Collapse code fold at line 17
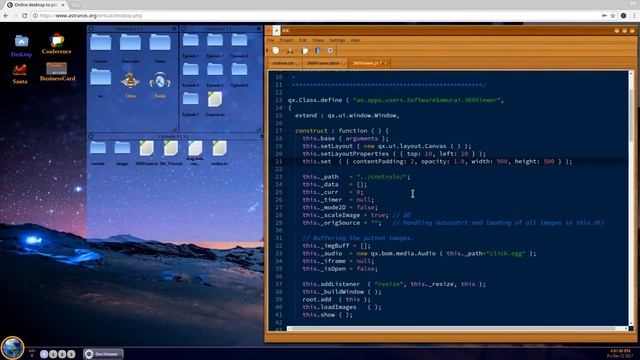Screen dimensions: 640x360 point(284,131)
